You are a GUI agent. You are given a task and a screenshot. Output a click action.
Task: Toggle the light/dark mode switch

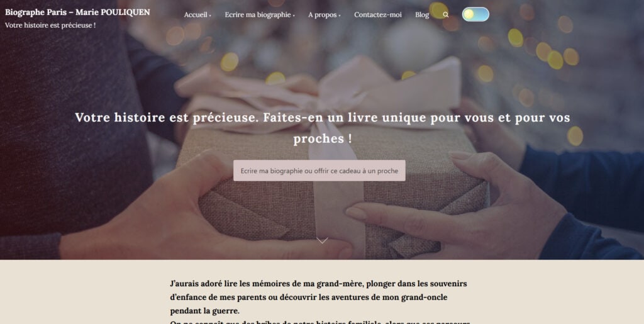click(475, 14)
